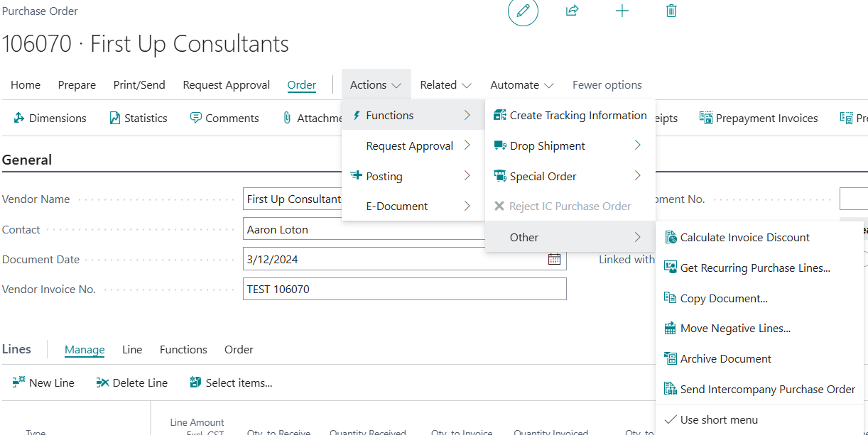Select the Manage tab under Lines

pyautogui.click(x=85, y=350)
